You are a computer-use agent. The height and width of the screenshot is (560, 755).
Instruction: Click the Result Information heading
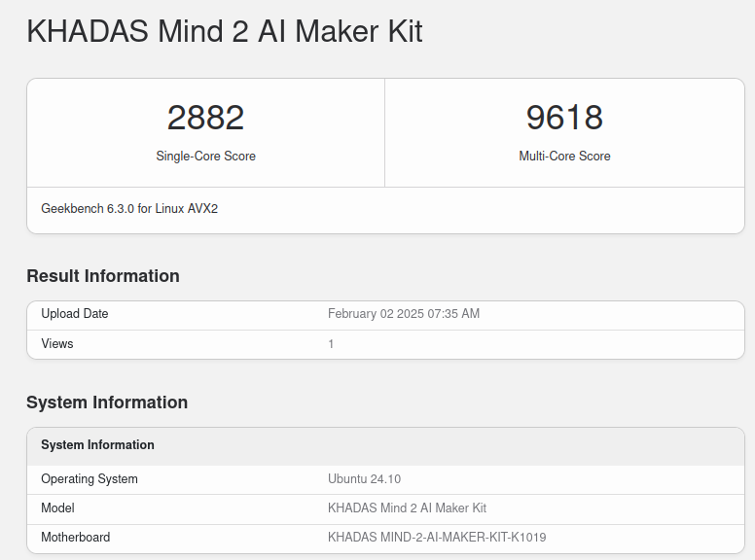103,276
